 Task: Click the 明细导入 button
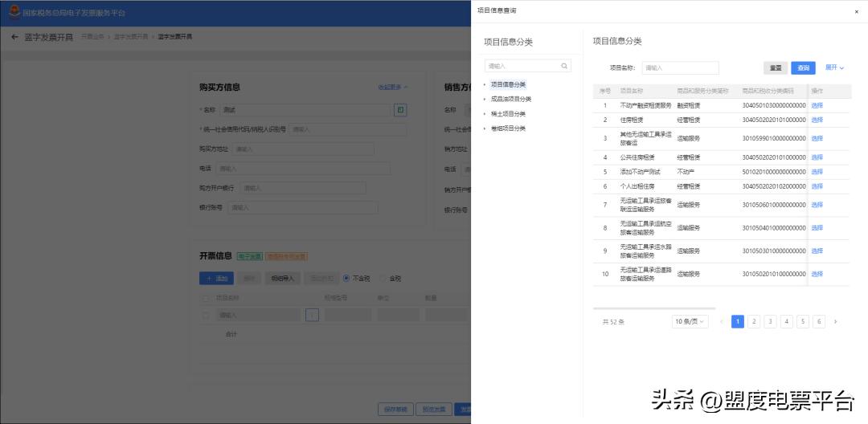pyautogui.click(x=282, y=279)
